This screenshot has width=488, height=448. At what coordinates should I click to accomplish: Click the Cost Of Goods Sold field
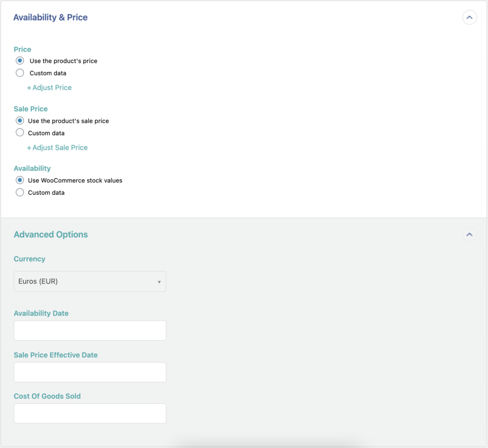pos(90,413)
